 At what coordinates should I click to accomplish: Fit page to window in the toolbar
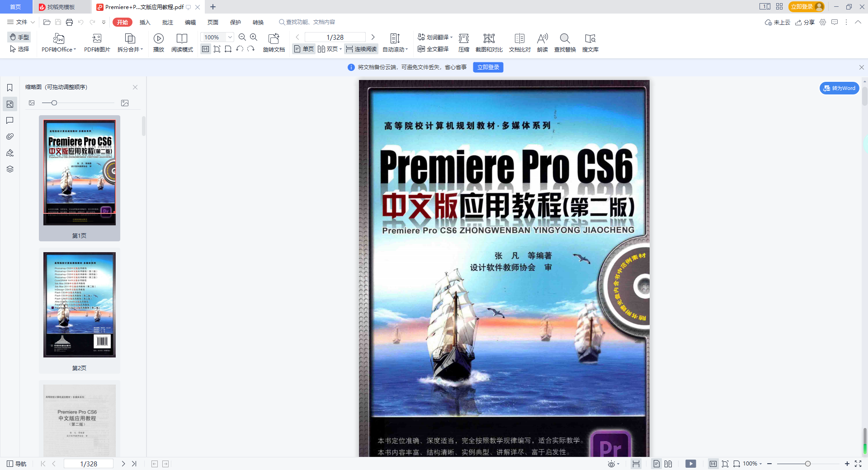click(x=217, y=49)
